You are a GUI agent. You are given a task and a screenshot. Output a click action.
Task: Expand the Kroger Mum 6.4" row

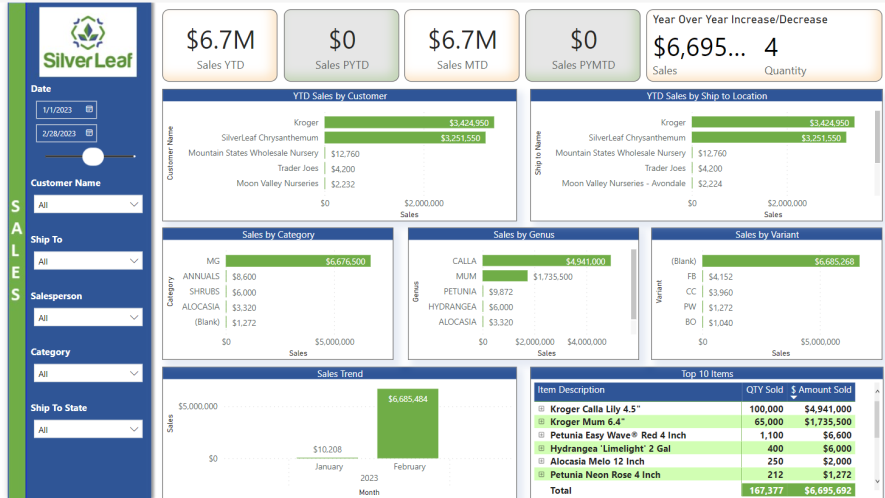tap(541, 422)
